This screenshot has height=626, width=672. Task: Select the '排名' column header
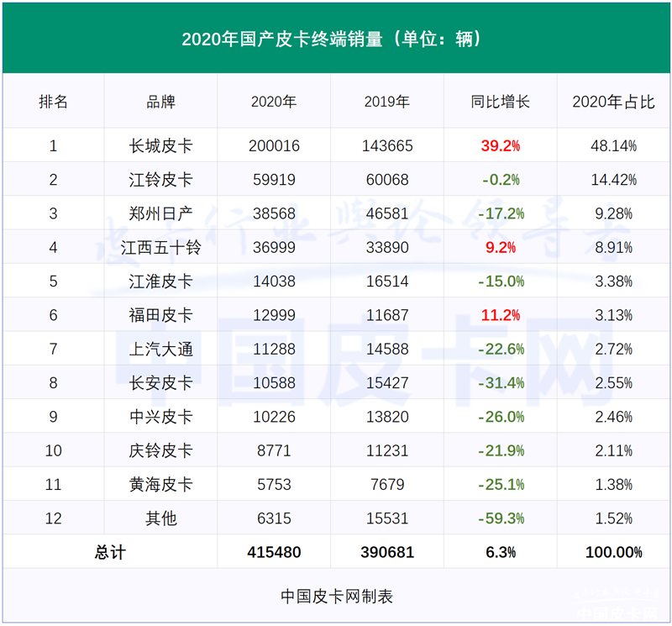coord(53,102)
